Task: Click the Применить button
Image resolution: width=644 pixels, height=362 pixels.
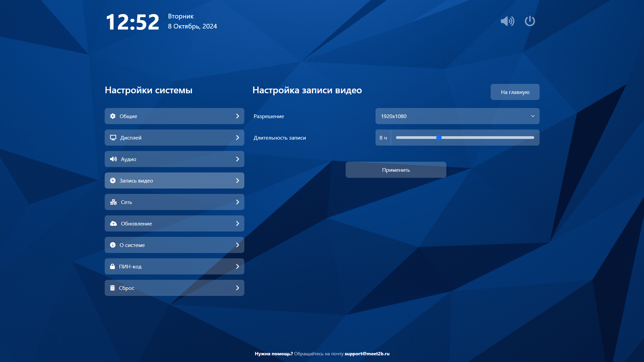Action: pos(396,170)
